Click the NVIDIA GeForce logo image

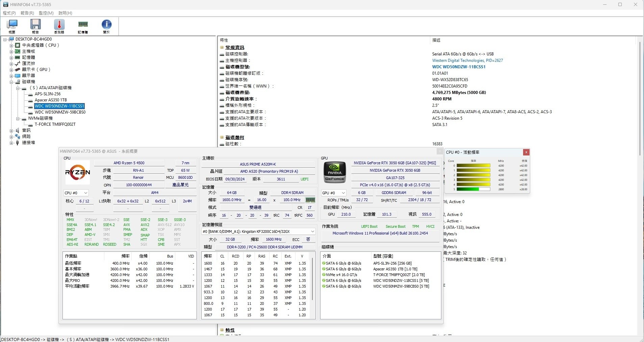[x=335, y=172]
